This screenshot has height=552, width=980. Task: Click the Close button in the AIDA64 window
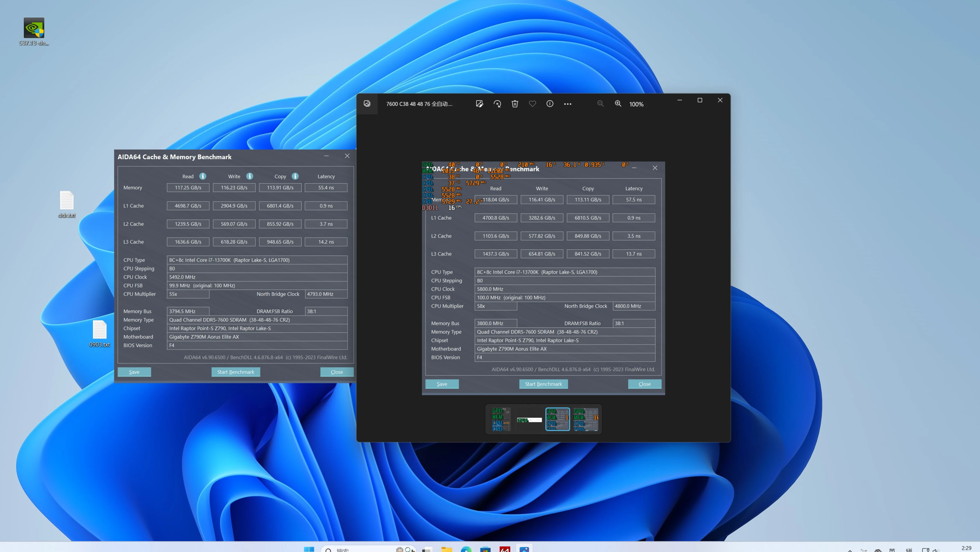coord(337,372)
